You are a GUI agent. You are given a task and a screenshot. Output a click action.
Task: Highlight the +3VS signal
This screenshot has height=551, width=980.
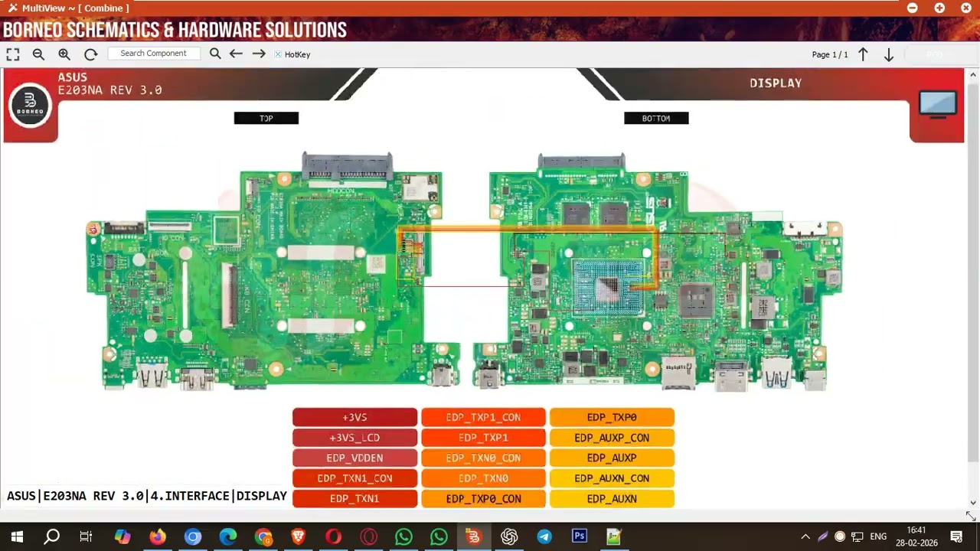(x=354, y=417)
